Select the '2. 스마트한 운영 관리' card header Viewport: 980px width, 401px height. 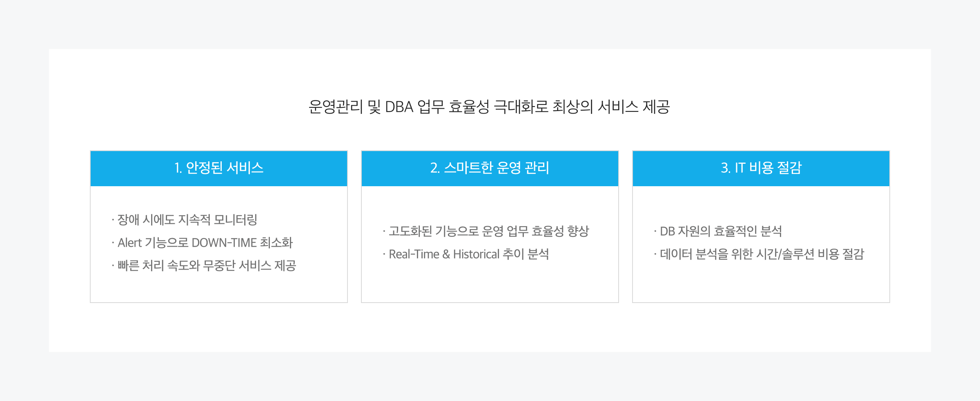490,168
